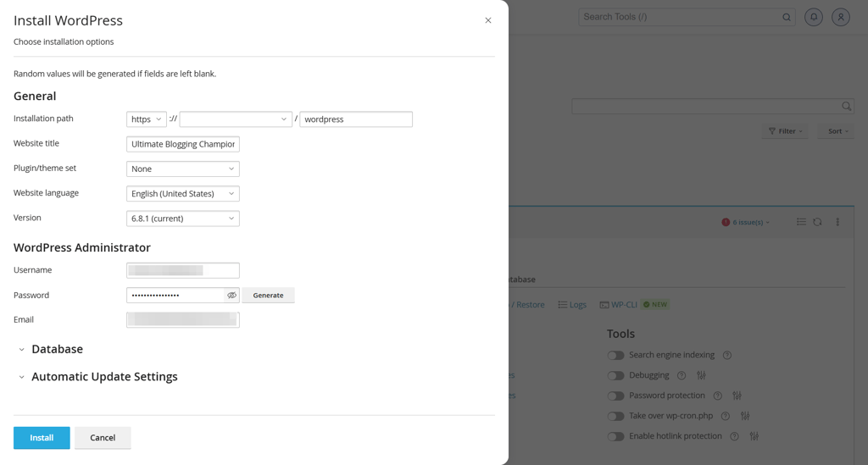Click the Cancel button
This screenshot has height=465, width=868.
[103, 437]
